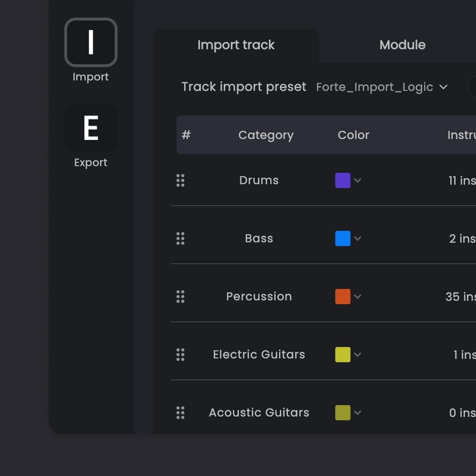
Task: Click the drag handle next to Drums
Action: (x=180, y=180)
